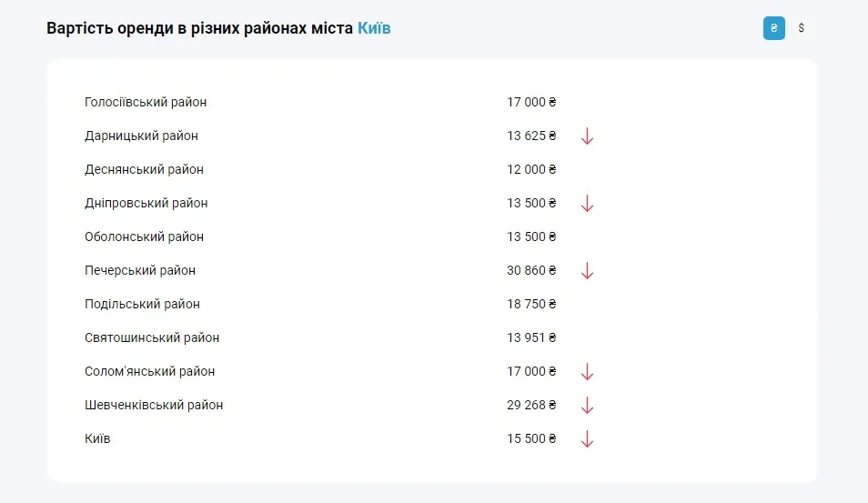Switch prices to dollar currency
Viewport: 868px width, 503px height.
801,28
